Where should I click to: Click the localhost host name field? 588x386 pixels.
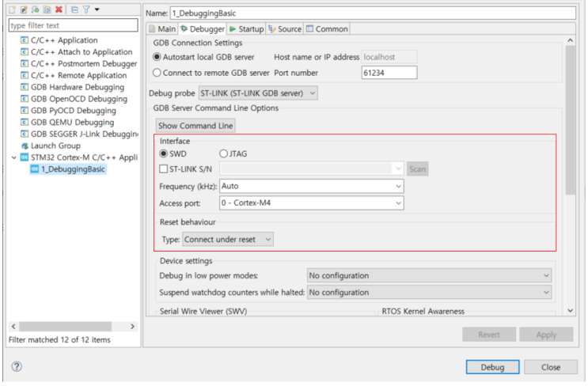(389, 57)
